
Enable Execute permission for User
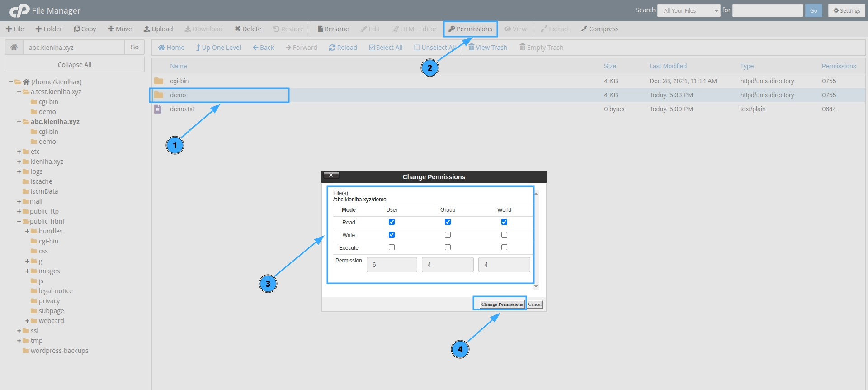392,247
